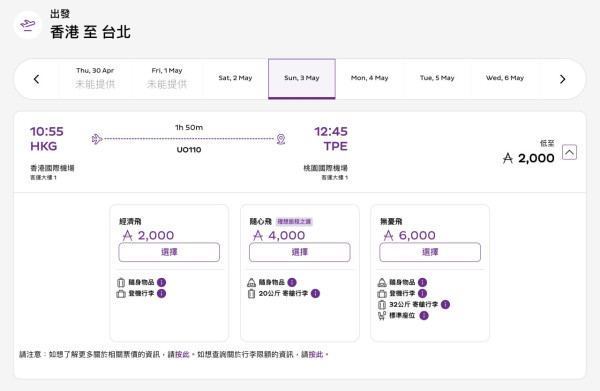The image size is (600, 391).
Task: Click 香港國際機場 airport name
Action: click(x=52, y=168)
